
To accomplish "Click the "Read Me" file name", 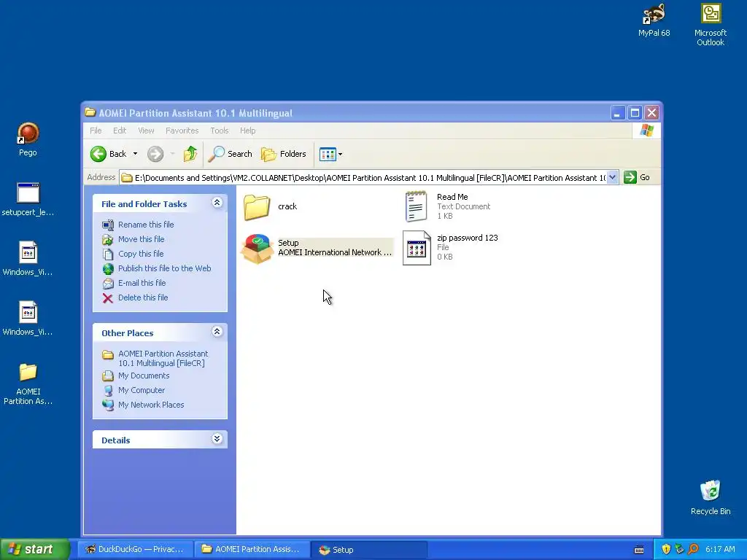I will pos(452,197).
